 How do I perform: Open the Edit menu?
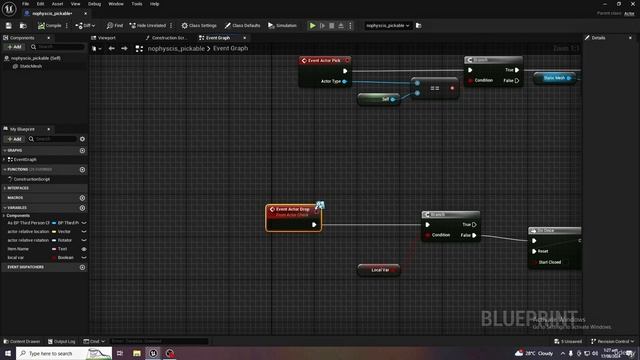[x=40, y=4]
